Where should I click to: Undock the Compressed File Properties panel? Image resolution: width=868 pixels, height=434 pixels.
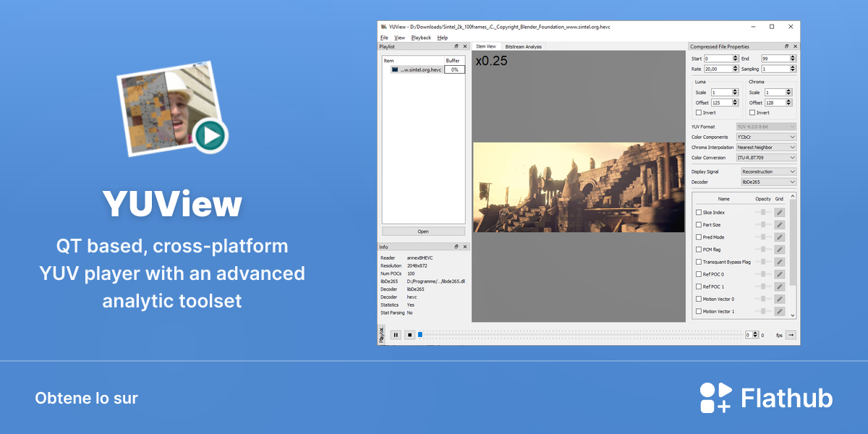(787, 46)
